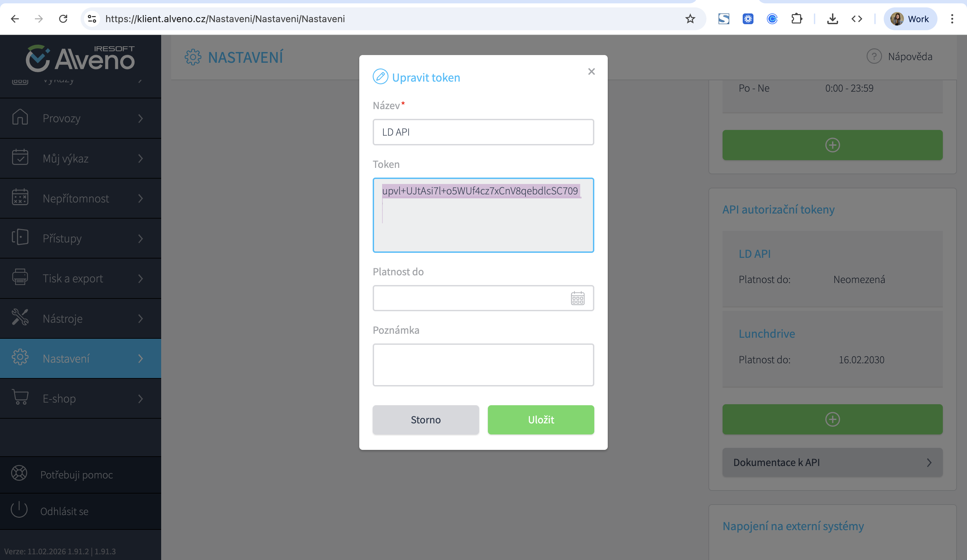The height and width of the screenshot is (560, 967).
Task: Open the Nepřítomnost menu item
Action: (x=76, y=198)
